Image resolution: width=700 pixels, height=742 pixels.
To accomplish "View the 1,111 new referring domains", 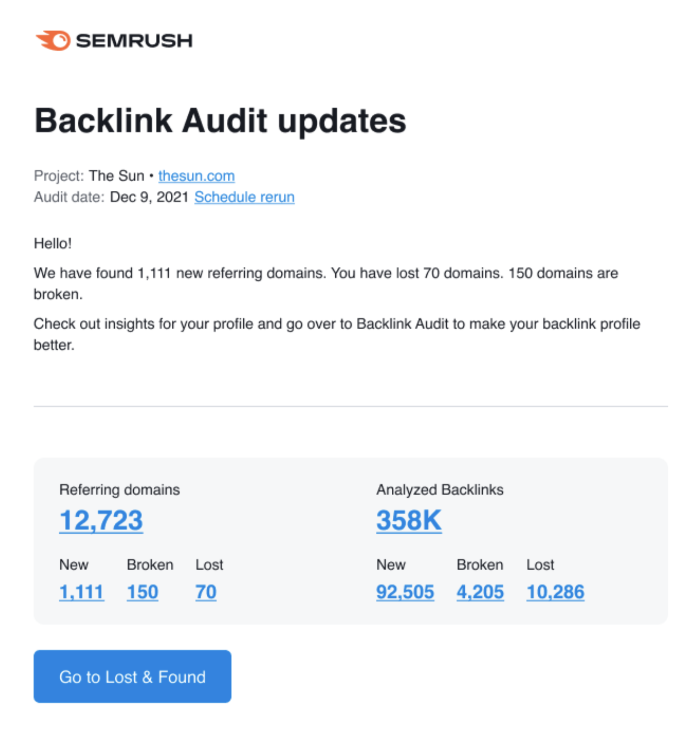I will (x=81, y=592).
